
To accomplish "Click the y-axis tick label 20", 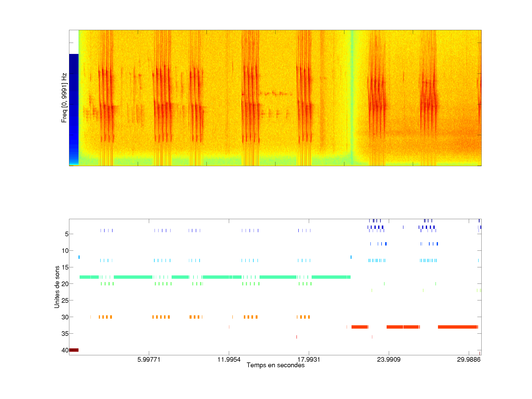I will (x=65, y=284).
